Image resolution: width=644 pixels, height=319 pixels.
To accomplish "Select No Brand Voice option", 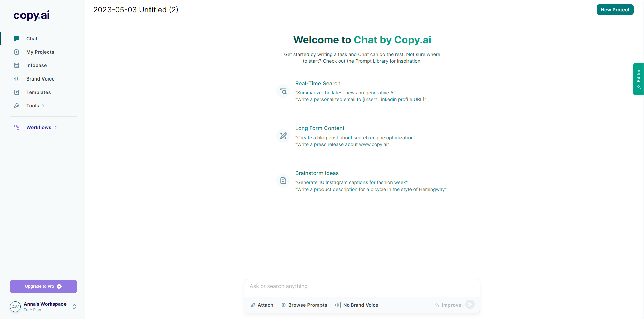I will (x=356, y=305).
